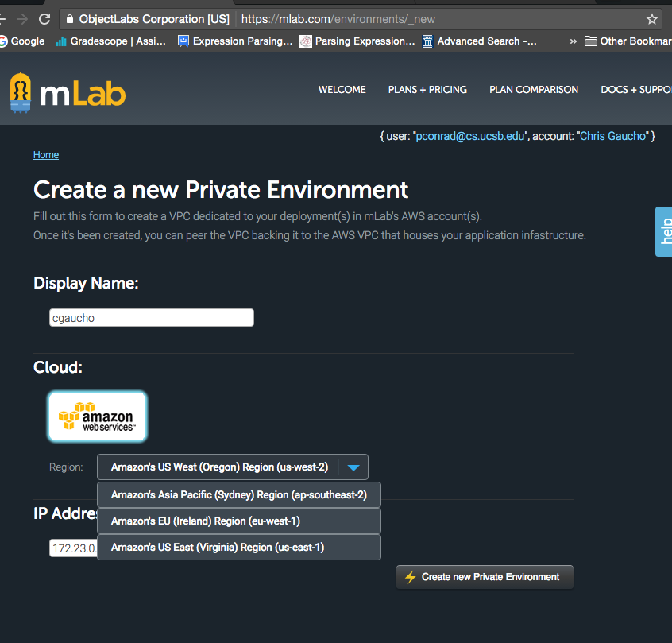Viewport: 672px width, 643px height.
Task: Choose the Asia Pacific (Sydney) region option
Action: (239, 494)
